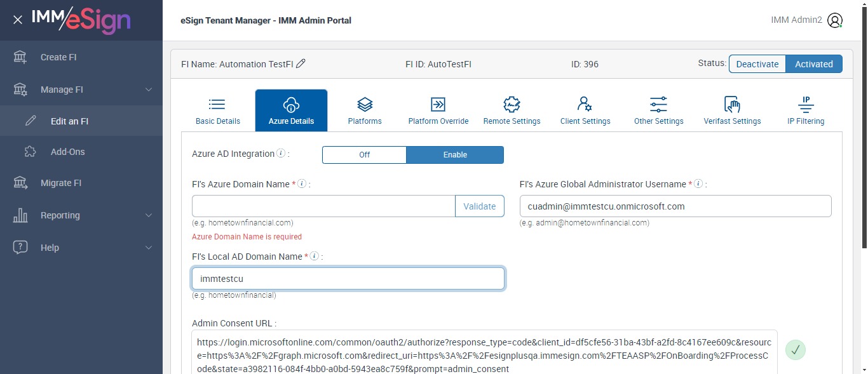This screenshot has width=868, height=374.
Task: Click 'Azure Domain Name is required' error
Action: [x=247, y=237]
